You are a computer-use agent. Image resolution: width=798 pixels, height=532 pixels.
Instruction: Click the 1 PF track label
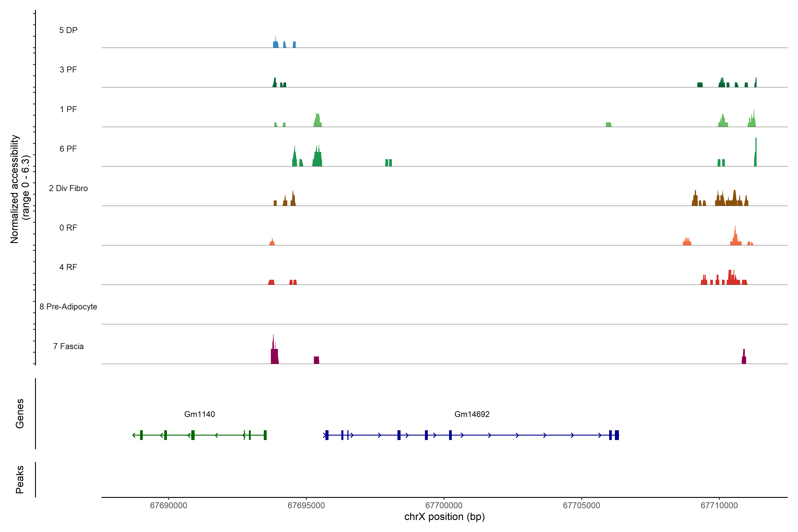(x=68, y=109)
